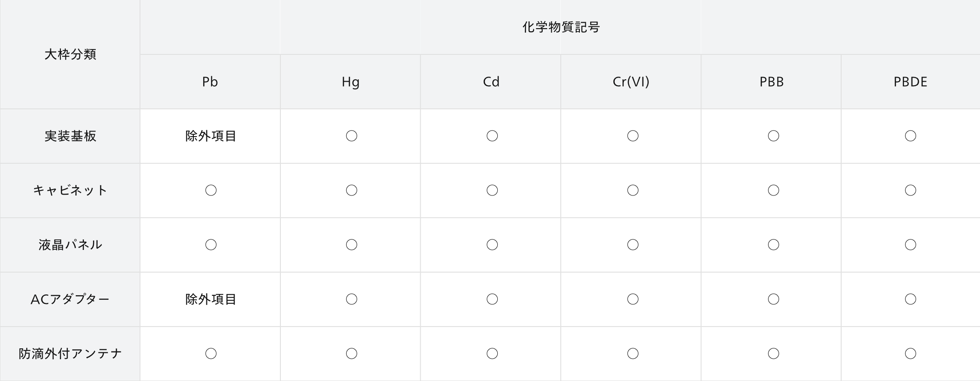Click the PBDE column header
980x381 pixels.
tap(911, 82)
